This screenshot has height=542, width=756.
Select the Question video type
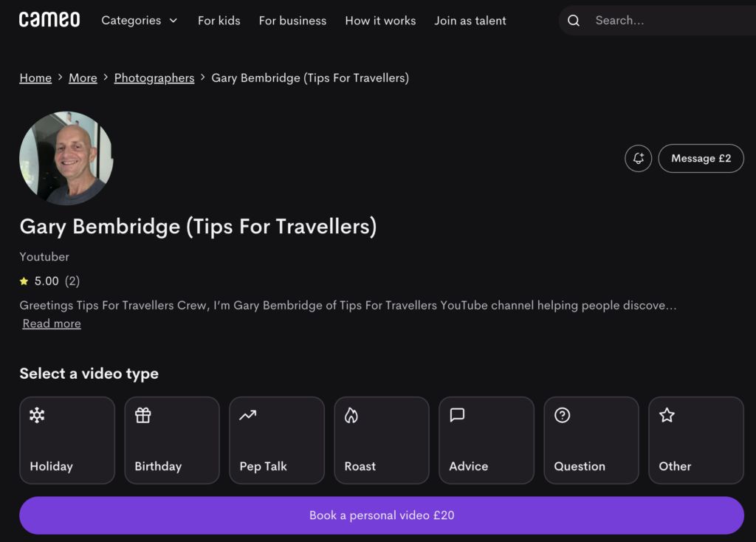591,440
